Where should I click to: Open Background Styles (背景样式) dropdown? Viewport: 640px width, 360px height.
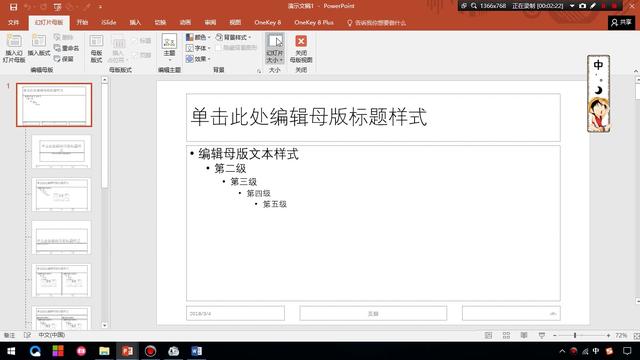233,37
